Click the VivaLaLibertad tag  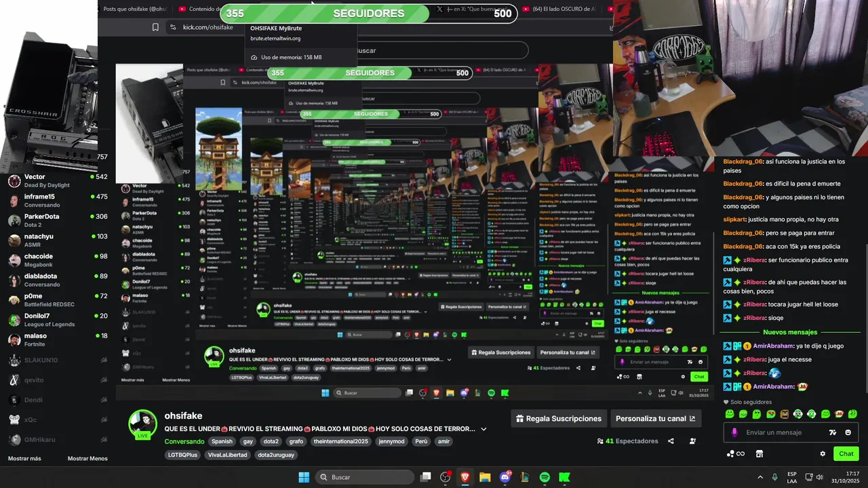(228, 455)
